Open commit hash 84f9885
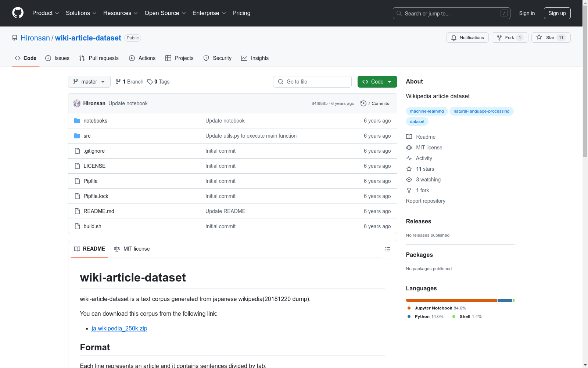This screenshot has height=368, width=588. (x=319, y=103)
